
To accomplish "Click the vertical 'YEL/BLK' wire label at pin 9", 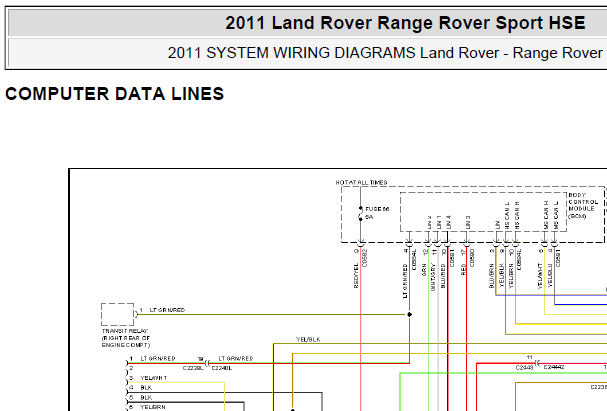I will click(501, 276).
